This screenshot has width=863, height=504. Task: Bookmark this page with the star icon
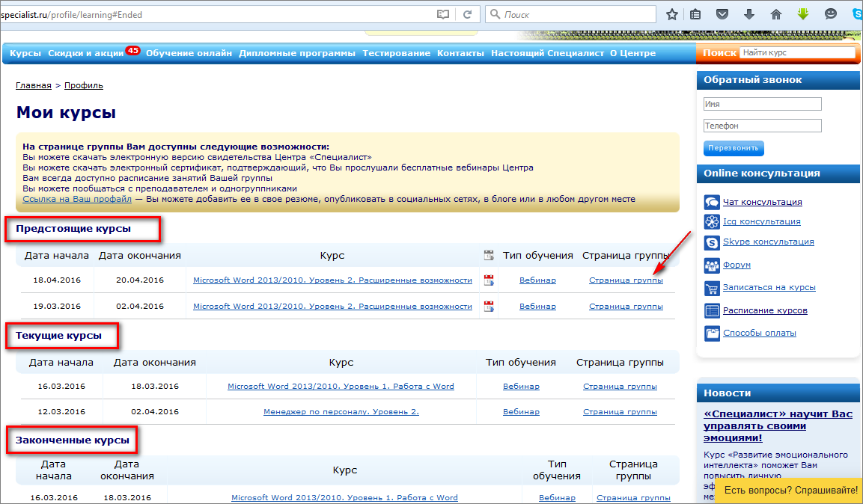click(671, 14)
